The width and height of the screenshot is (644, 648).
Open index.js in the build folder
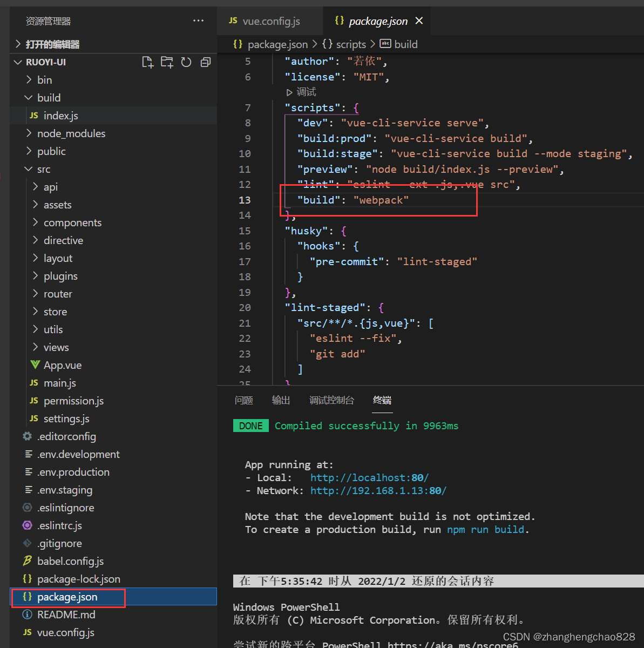113,116
